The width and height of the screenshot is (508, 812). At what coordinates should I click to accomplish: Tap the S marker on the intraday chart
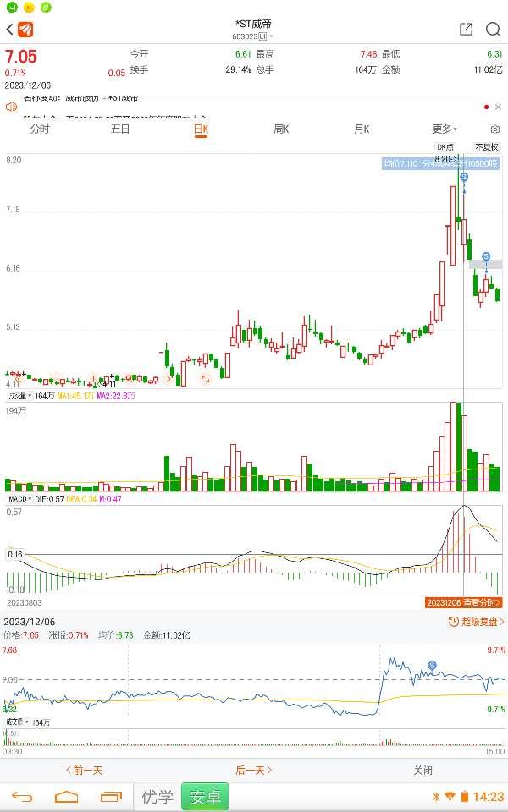[x=432, y=667]
